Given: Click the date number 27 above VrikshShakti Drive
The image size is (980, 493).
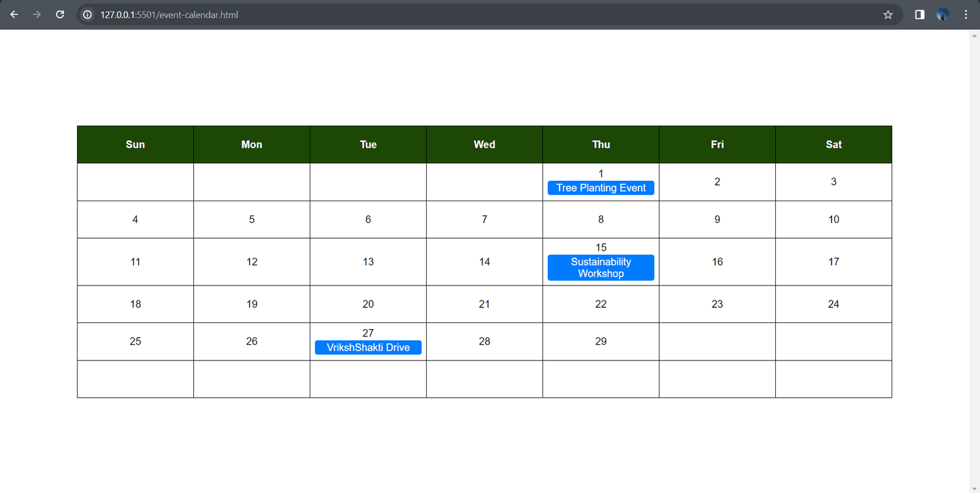Looking at the screenshot, I should [368, 333].
